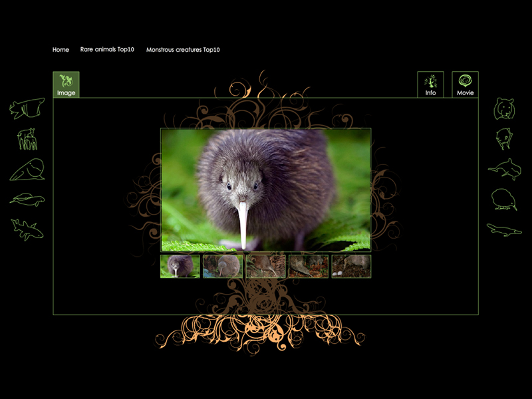Viewport: 532px width, 399px height.
Task: Select third thumbnail of brown kiwi walking
Action: [265, 267]
